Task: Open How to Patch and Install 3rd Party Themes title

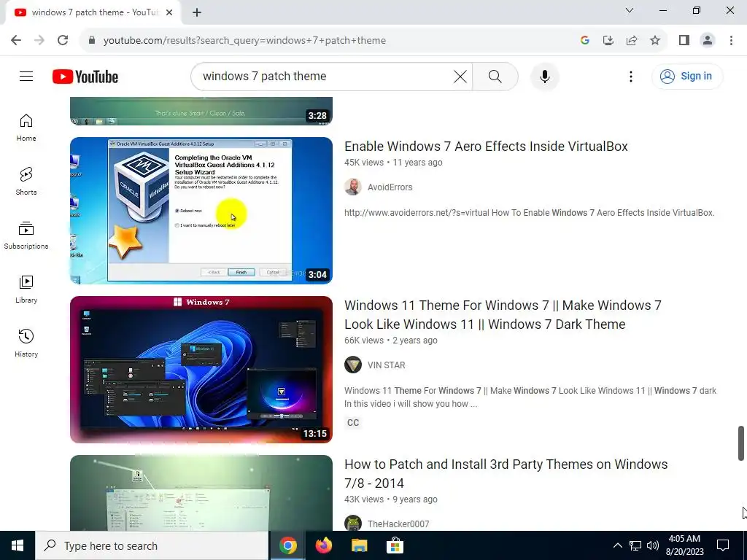Action: (x=506, y=474)
